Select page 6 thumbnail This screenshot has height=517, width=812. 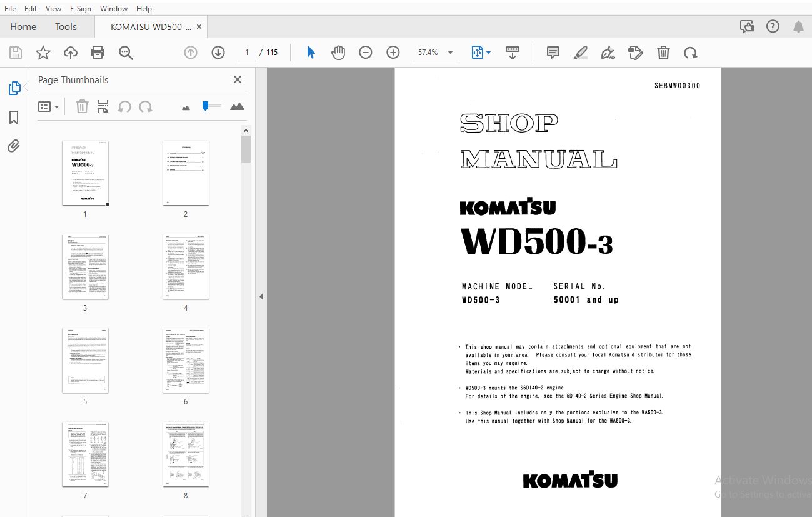tap(186, 361)
